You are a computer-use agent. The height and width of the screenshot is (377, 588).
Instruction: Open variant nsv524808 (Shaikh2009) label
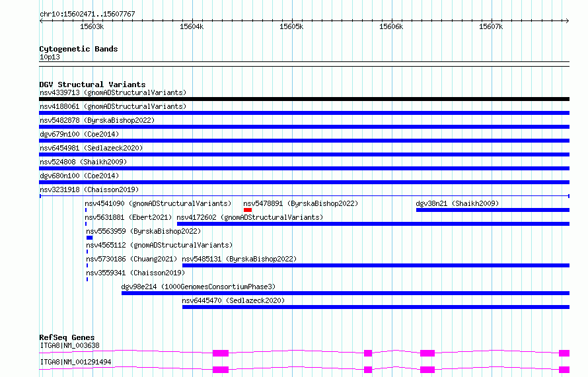[x=83, y=162]
